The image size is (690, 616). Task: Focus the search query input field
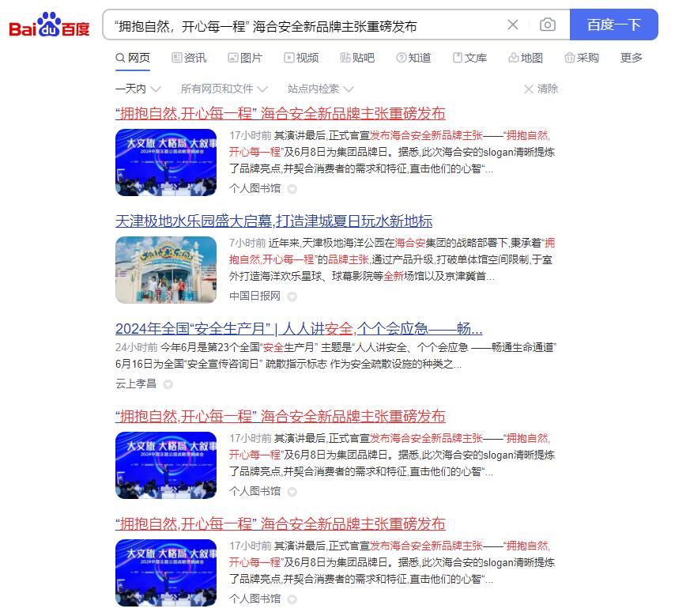[x=308, y=26]
